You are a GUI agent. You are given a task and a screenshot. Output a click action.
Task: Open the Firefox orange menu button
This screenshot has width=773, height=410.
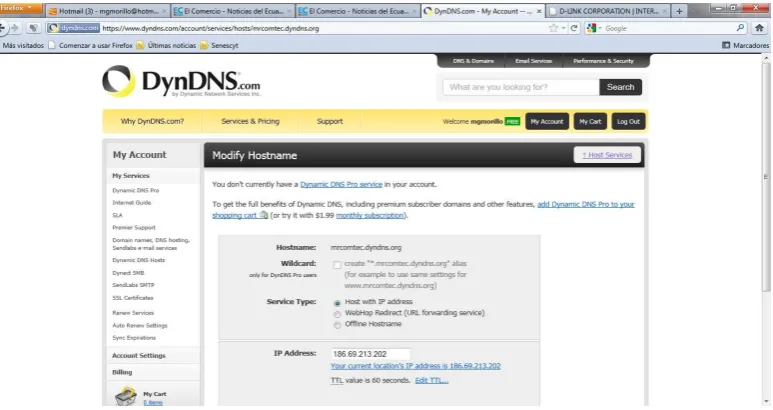click(x=21, y=8)
